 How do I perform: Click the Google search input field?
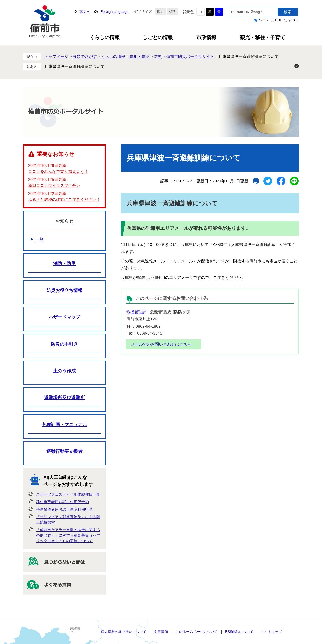point(253,12)
